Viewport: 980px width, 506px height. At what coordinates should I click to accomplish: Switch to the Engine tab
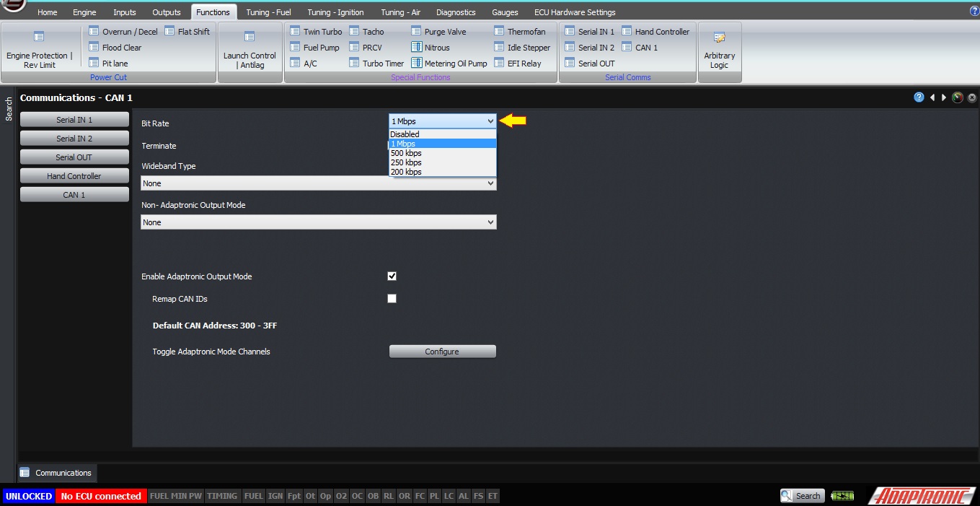coord(84,12)
